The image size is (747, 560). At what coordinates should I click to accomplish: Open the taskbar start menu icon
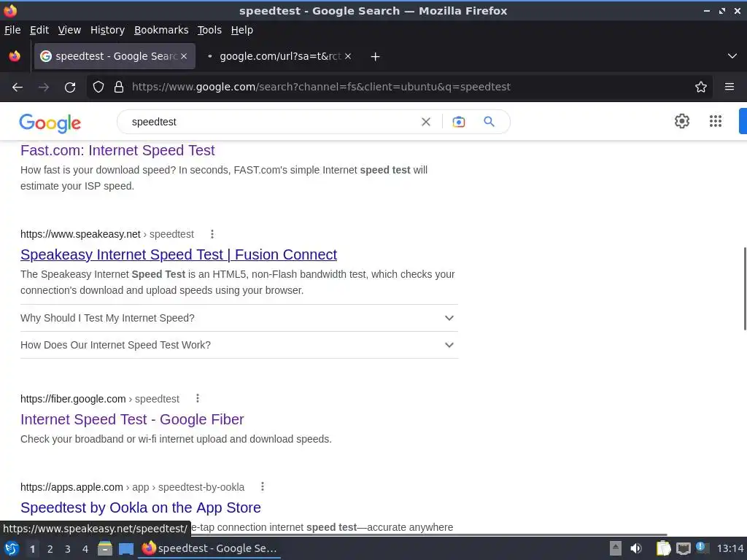click(12, 548)
